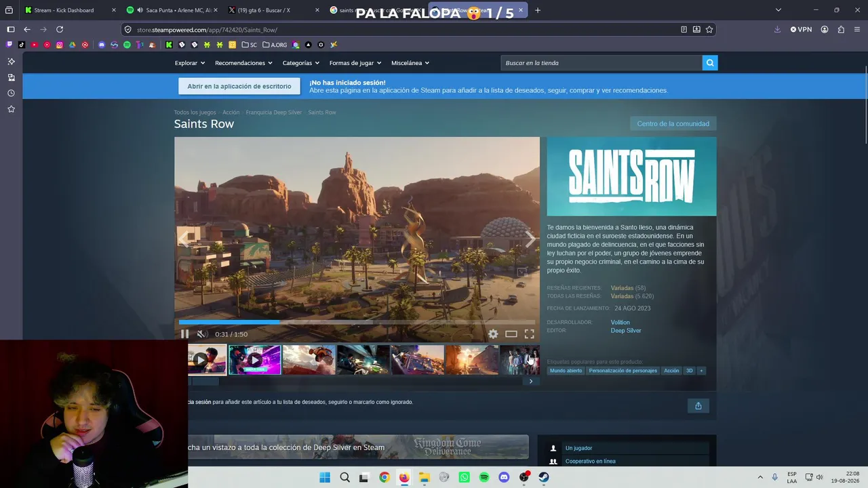Follow the 'Todos los juegos' breadcrumb
This screenshot has width=868, height=488.
195,113
